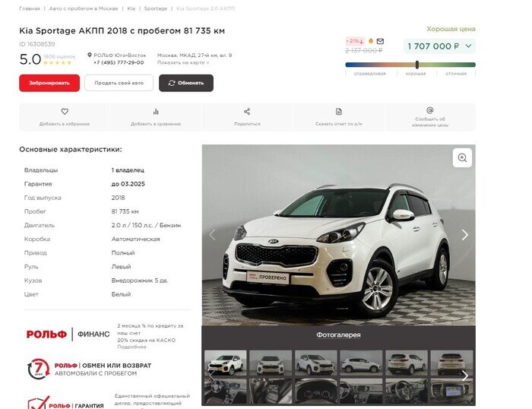Click the flame icon near discount
This screenshot has width=532, height=409.
371,41
